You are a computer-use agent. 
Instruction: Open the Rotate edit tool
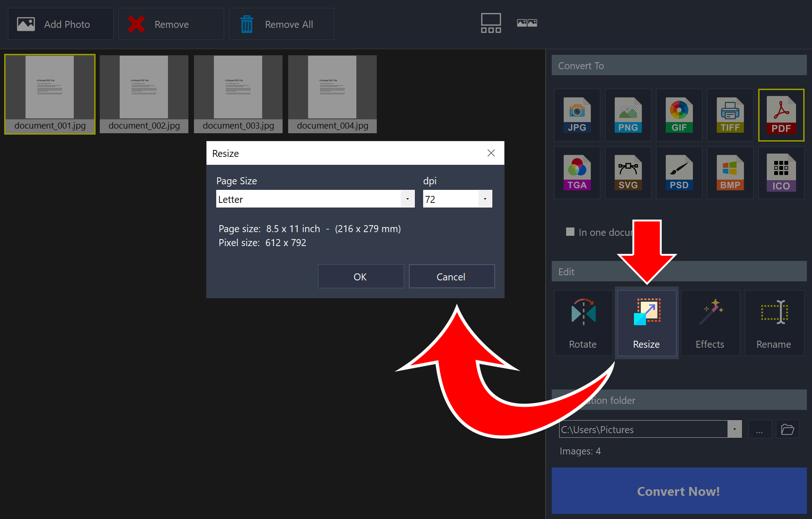tap(583, 323)
